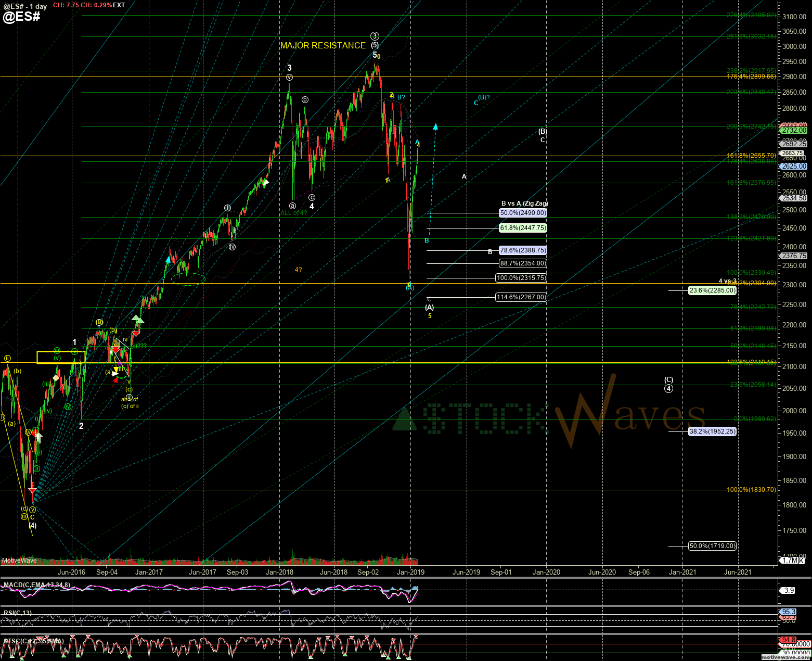This screenshot has height=661, width=812.
Task: Select the 114.6%(2267.00) extension label
Action: (522, 297)
